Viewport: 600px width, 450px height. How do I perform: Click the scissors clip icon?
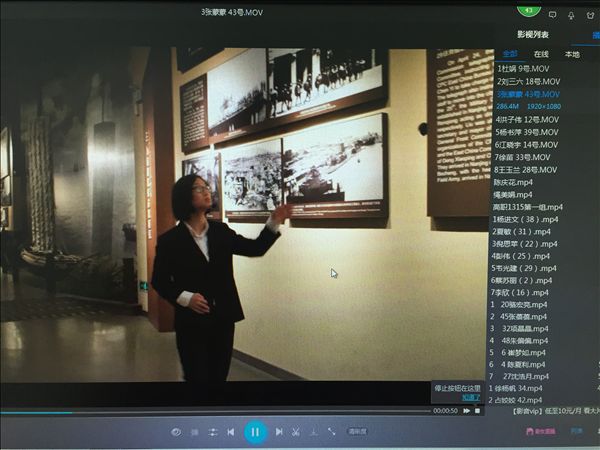click(296, 432)
